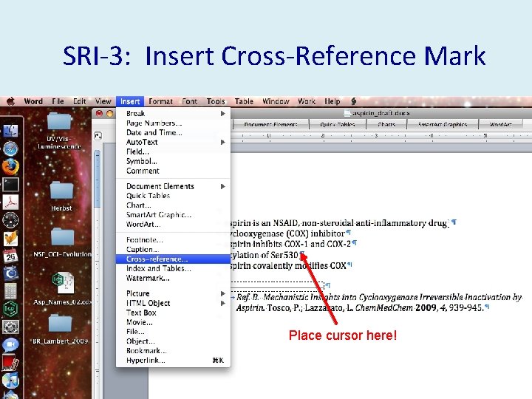The image size is (532, 399).
Task: Open System Preferences gear in dock
Action: [10, 327]
